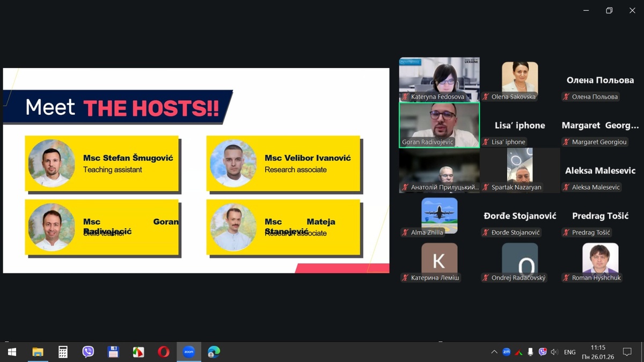
Task: Open the Windows Start menu
Action: [12, 352]
